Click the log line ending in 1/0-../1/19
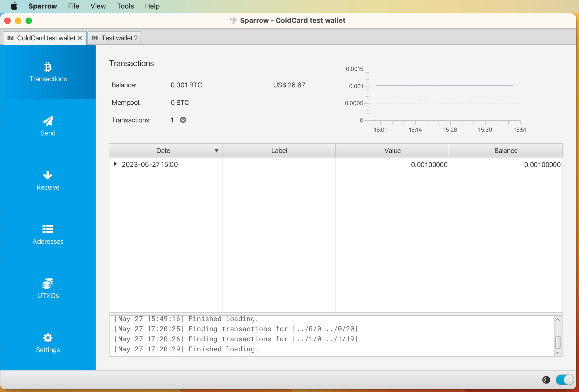 click(x=236, y=339)
